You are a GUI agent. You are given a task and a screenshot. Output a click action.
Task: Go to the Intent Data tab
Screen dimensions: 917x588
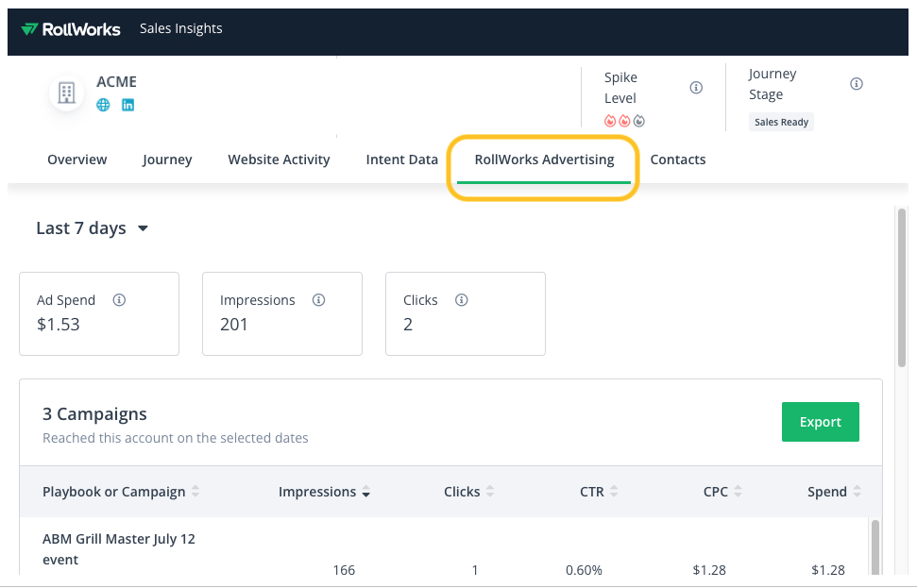point(401,160)
